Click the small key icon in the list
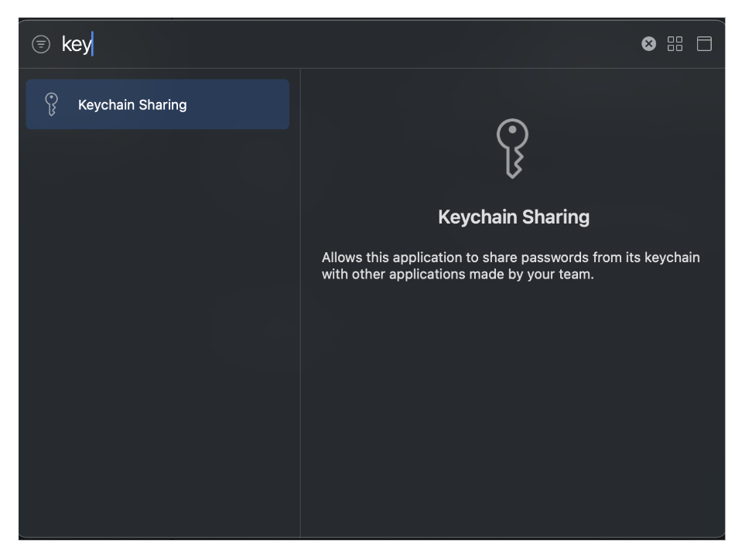Screen dimensions: 752x560 click(x=52, y=104)
